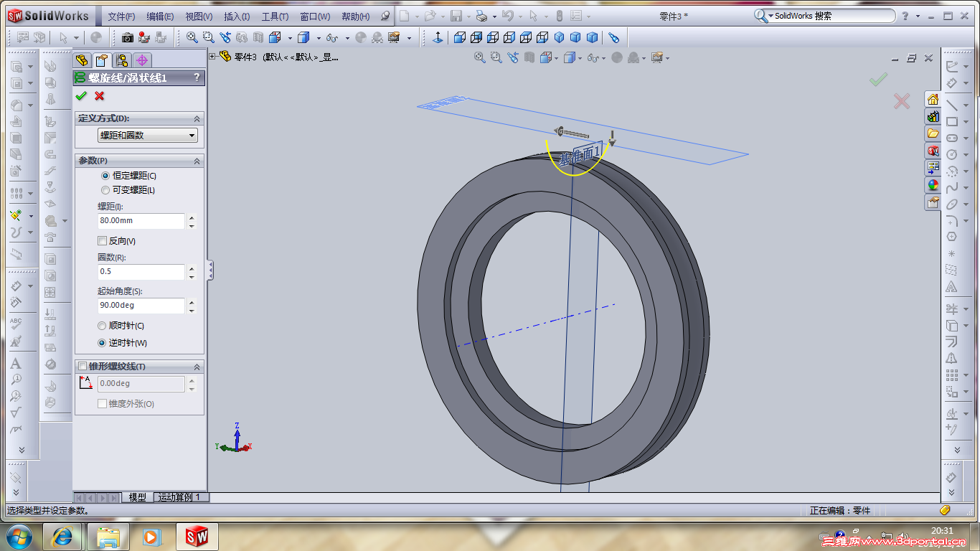Image resolution: width=980 pixels, height=551 pixels.
Task: Open the ConfigurationManager tab
Action: coord(122,60)
